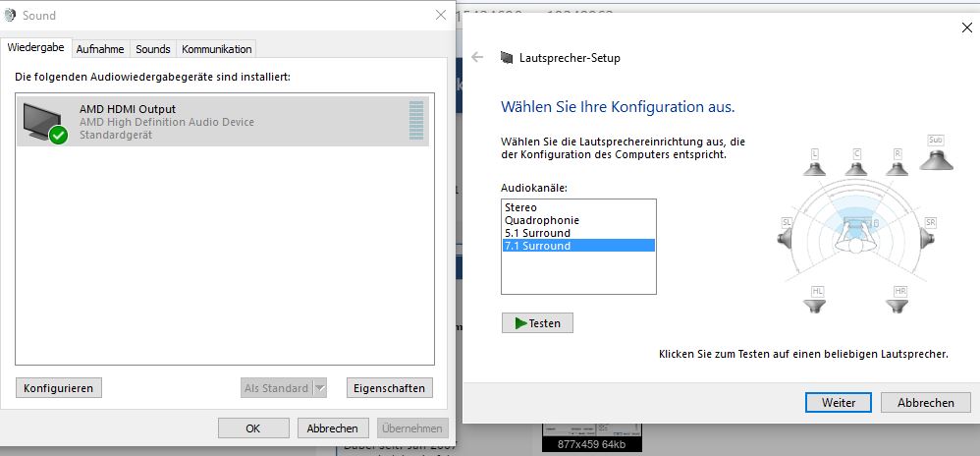The width and height of the screenshot is (980, 456).
Task: Click the Lautsprecher-Setup title speaker icon
Action: pyautogui.click(x=507, y=58)
